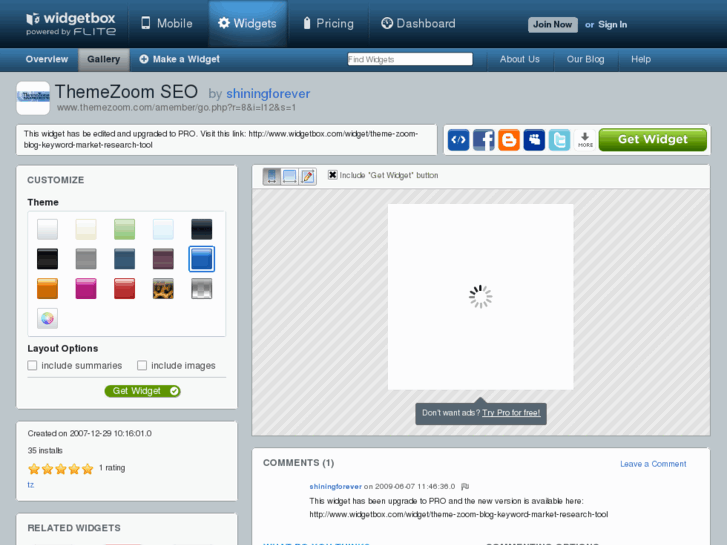Select the cream theme swatch
The image size is (727, 545).
[86, 229]
